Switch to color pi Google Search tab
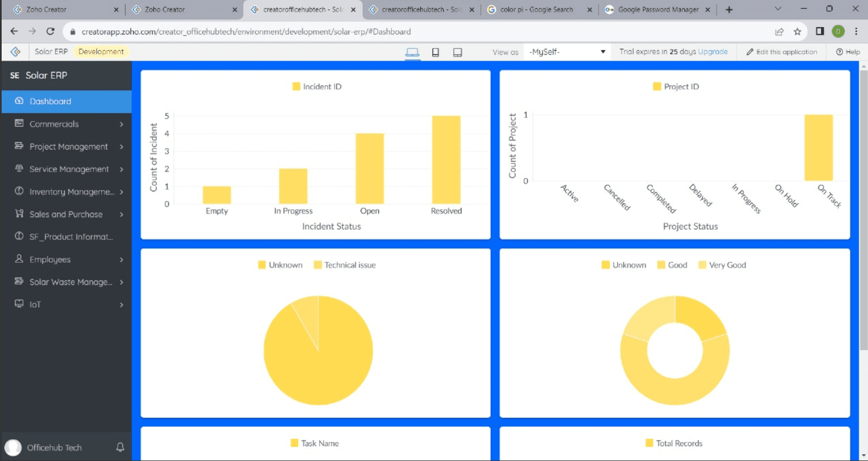 (539, 9)
